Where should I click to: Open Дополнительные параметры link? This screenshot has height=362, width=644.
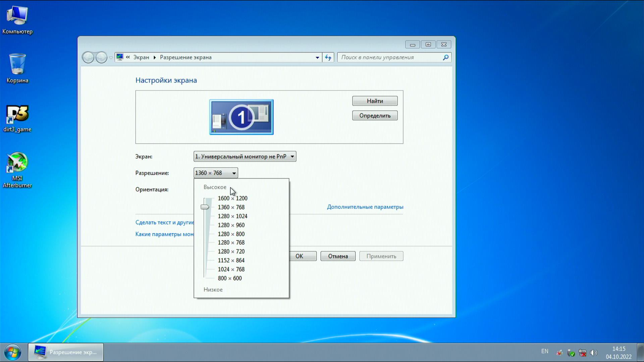click(365, 207)
